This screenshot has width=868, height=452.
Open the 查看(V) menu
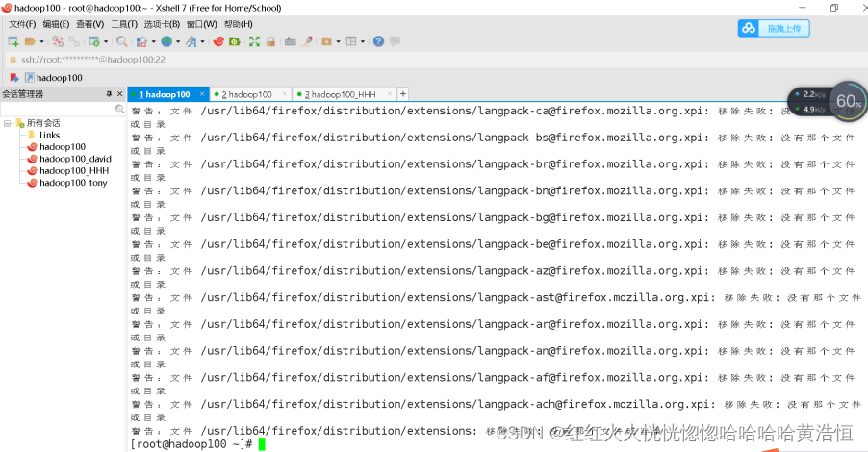click(90, 24)
